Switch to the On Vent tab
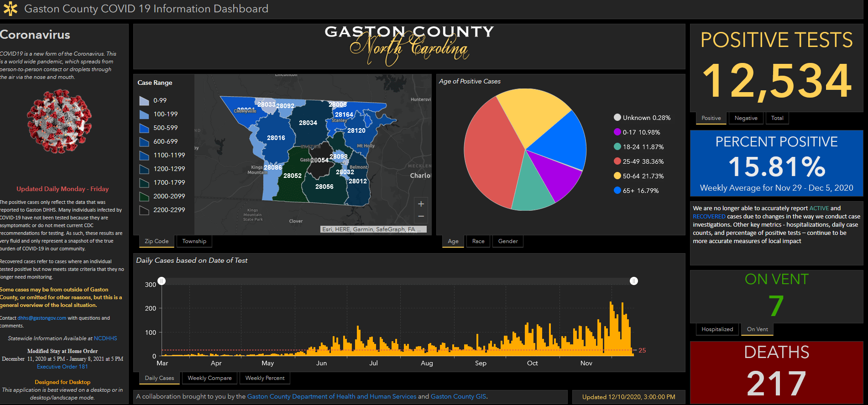Viewport: 868px width, 405px height. [x=757, y=329]
